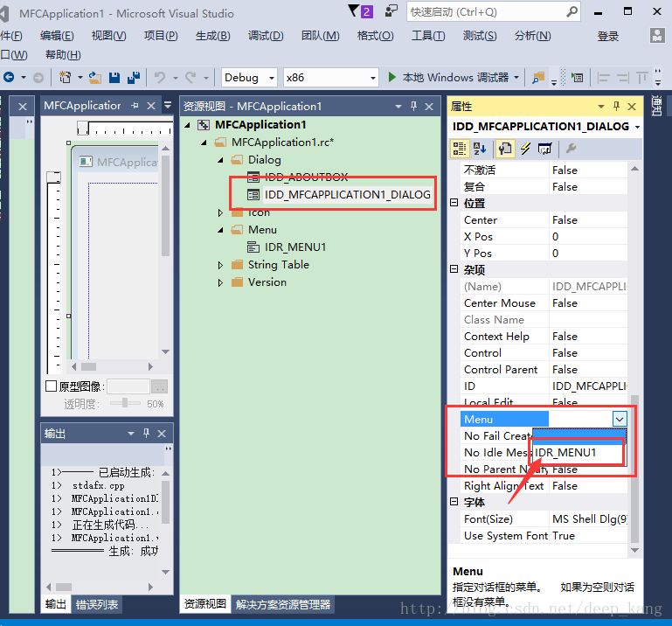Close the Resource View panel
672x626 pixels.
pyautogui.click(x=429, y=107)
